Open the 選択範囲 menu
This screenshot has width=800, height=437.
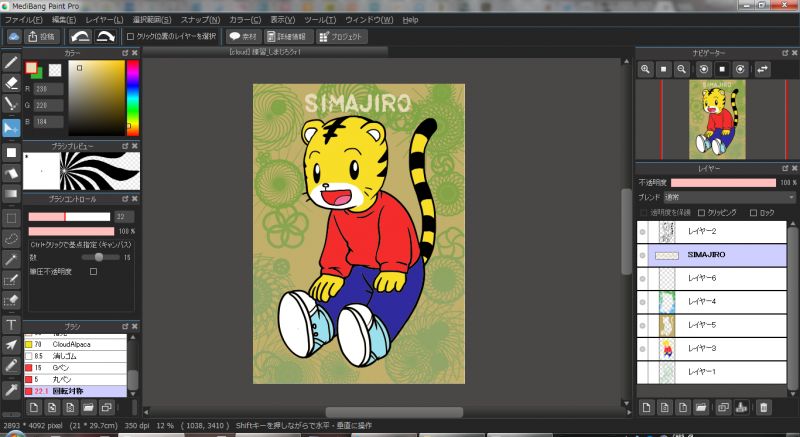tap(152, 20)
